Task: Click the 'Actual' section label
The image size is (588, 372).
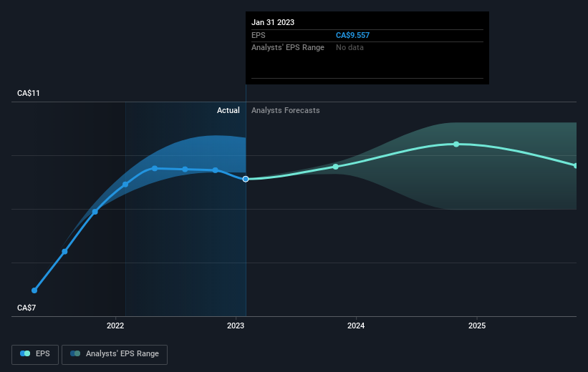Action: click(228, 110)
